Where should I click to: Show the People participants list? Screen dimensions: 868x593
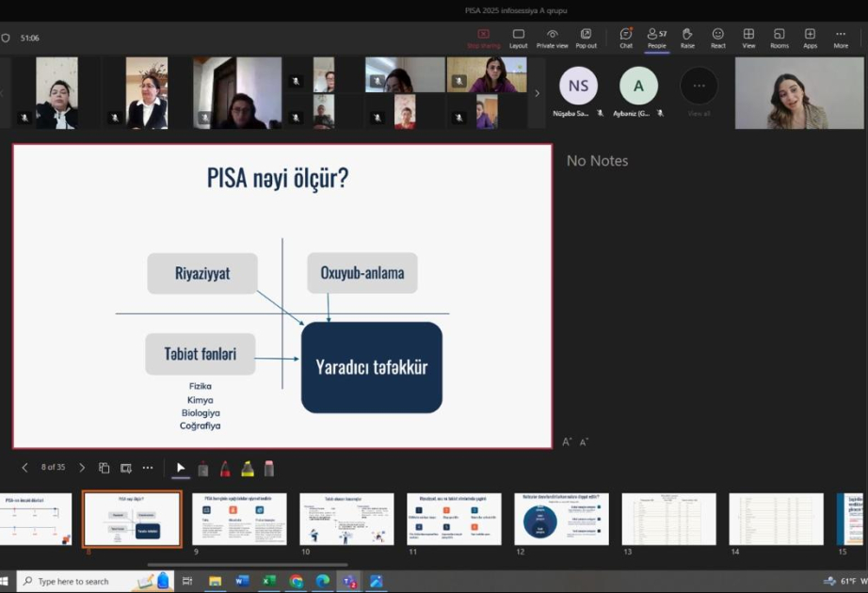pos(657,39)
